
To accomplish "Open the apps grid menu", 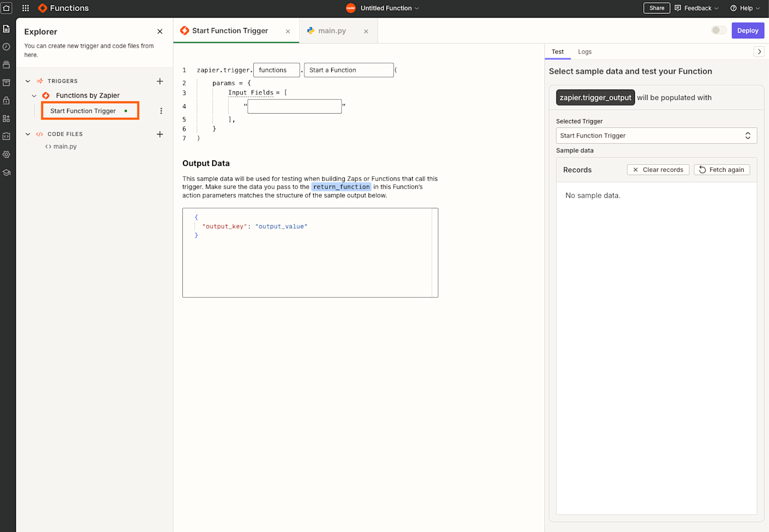I will pyautogui.click(x=25, y=8).
